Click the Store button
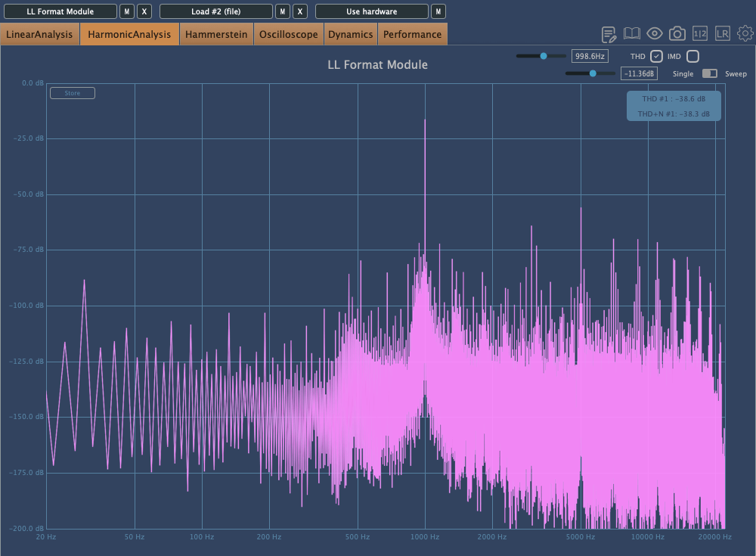Image resolution: width=756 pixels, height=556 pixels. tap(73, 93)
